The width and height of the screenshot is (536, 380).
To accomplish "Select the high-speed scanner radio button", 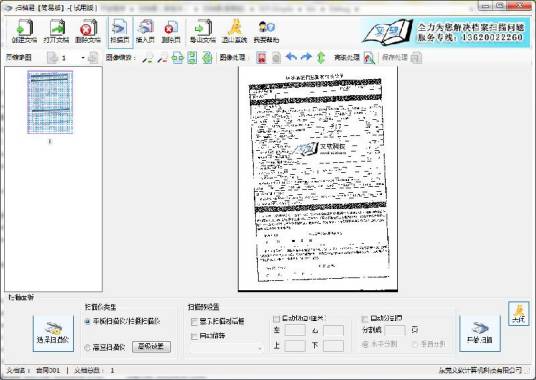I will (x=88, y=347).
